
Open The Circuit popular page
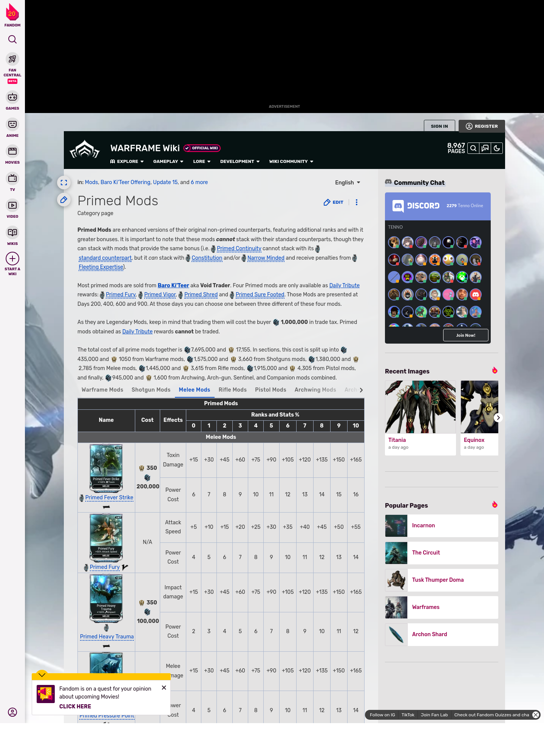tap(442, 553)
